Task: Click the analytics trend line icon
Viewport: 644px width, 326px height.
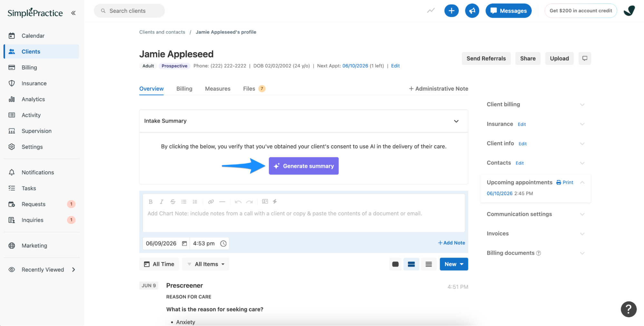Action: point(431,11)
